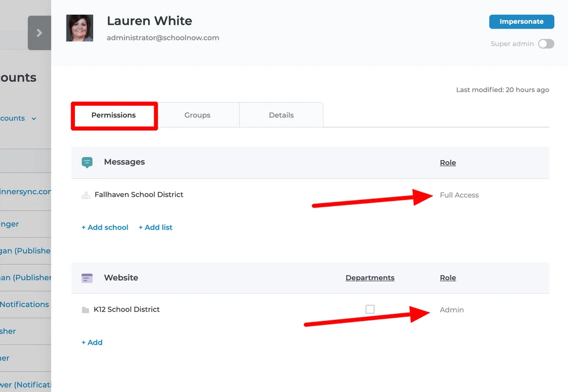568x392 pixels.
Task: Click the + Add list link
Action: [155, 227]
